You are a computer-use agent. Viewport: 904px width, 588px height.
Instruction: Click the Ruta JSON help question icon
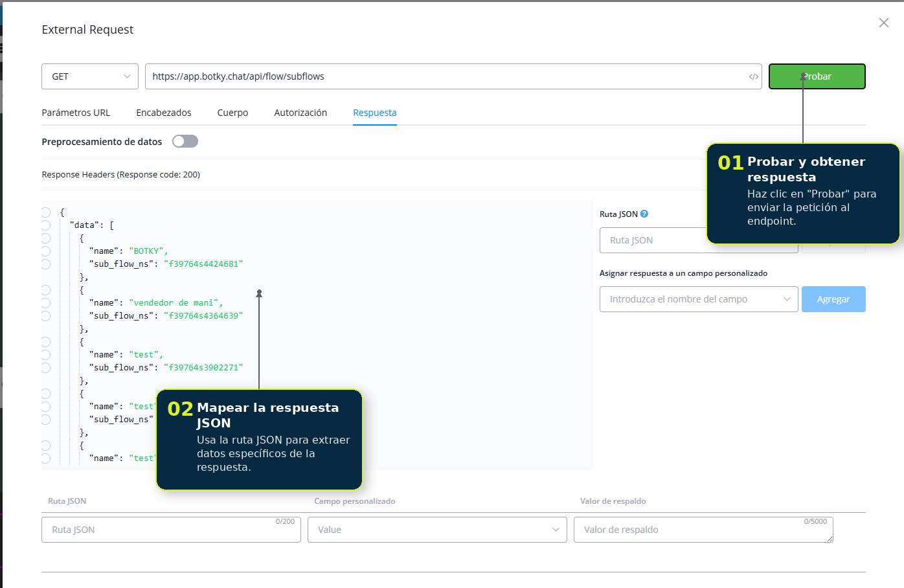click(644, 214)
